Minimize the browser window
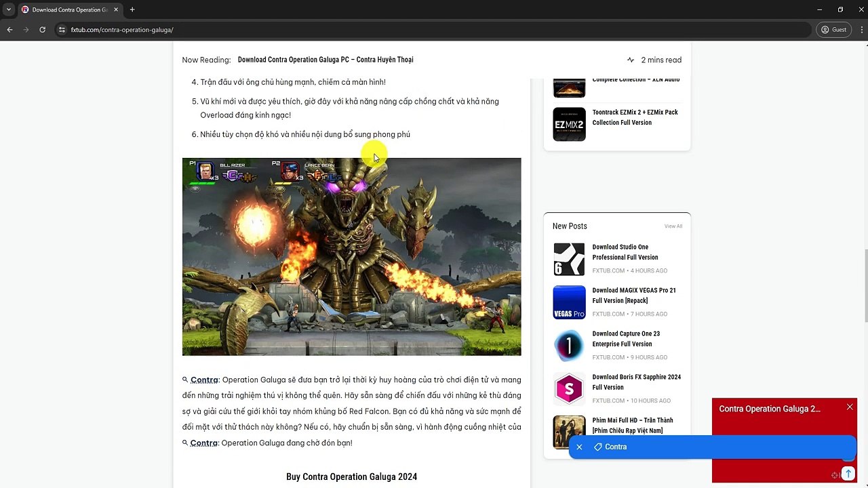 (x=820, y=9)
